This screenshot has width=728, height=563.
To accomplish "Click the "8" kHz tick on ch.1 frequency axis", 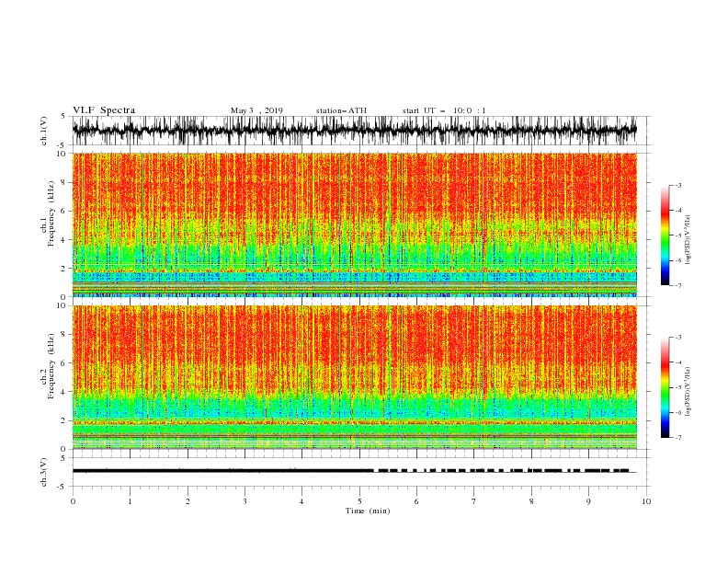I will click(x=64, y=182).
